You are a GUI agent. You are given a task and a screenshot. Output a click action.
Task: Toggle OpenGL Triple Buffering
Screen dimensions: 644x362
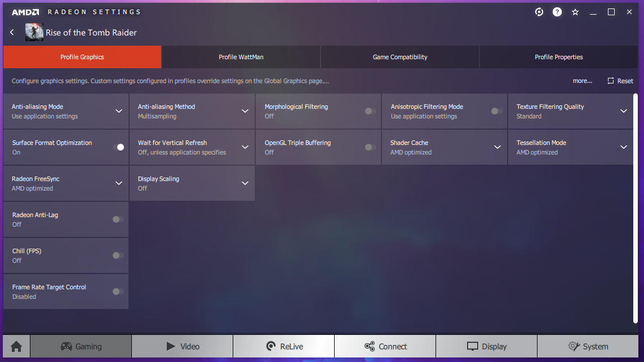pyautogui.click(x=370, y=147)
